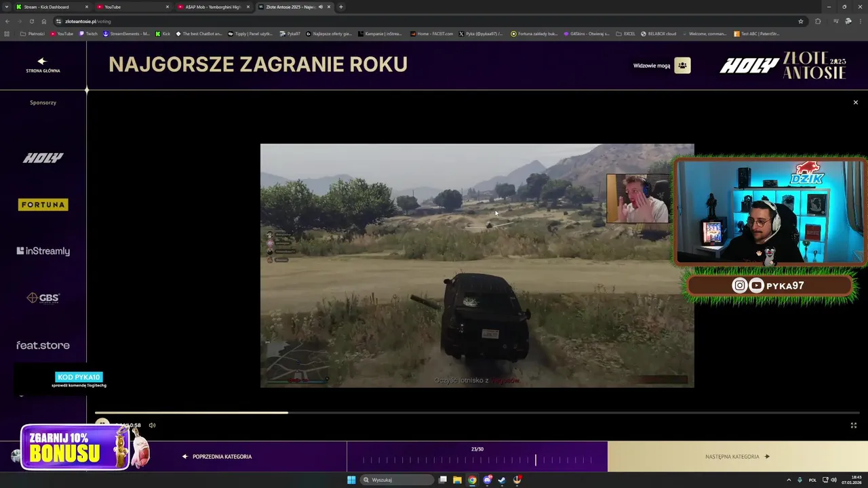The height and width of the screenshot is (488, 868).
Task: Click the Zgarnij 10% Bonusu banner
Action: 75,447
